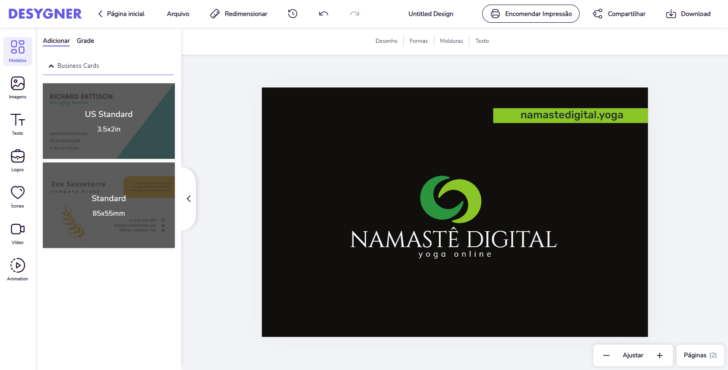Collapse the Business Cards section
The width and height of the screenshot is (728, 370).
108,66
